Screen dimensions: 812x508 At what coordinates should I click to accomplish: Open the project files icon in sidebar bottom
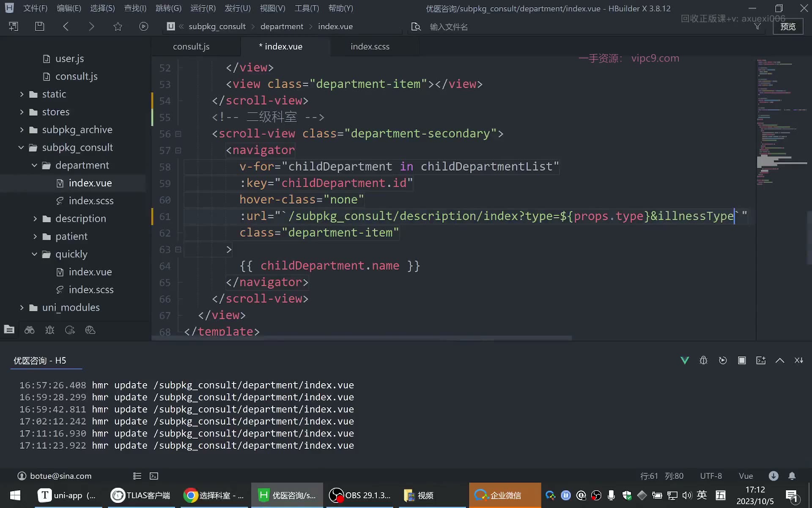9,330
